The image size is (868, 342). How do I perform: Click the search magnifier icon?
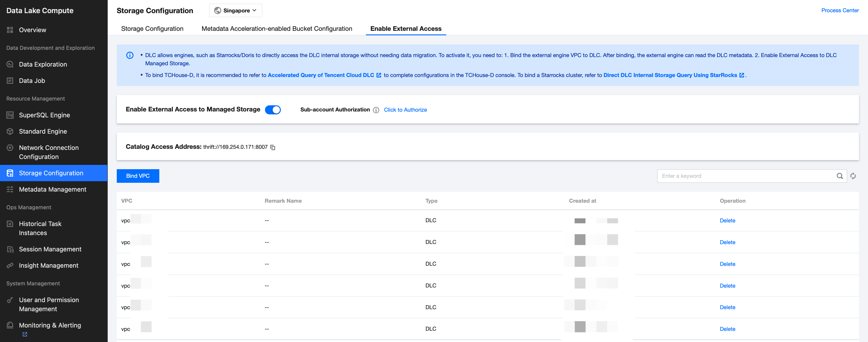839,176
